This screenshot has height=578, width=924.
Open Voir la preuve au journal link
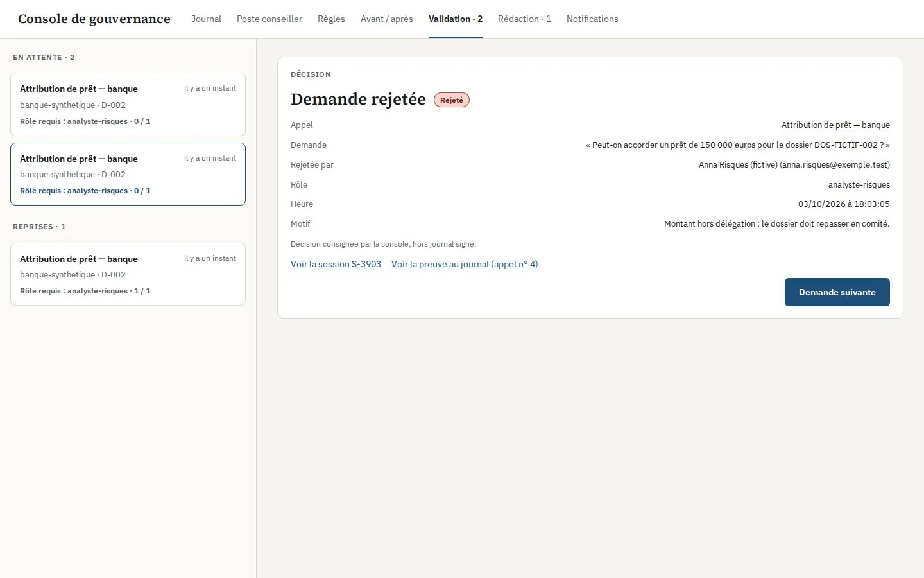[x=465, y=264]
